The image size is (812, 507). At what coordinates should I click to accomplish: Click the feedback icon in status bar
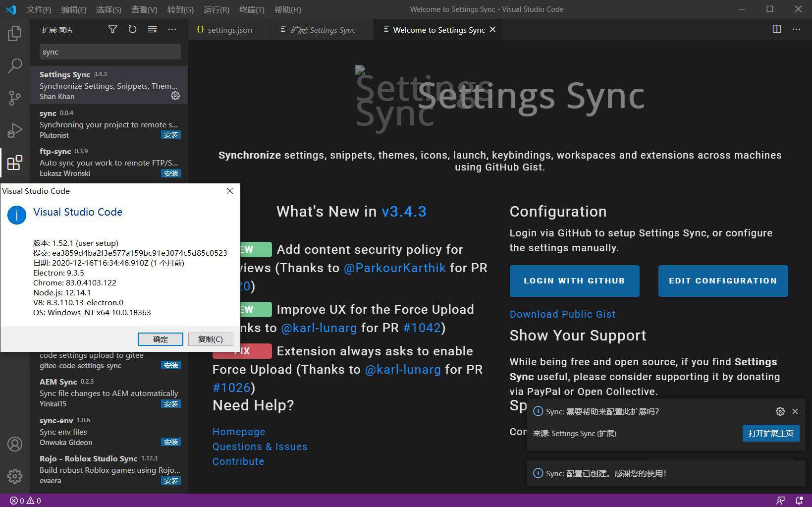pyautogui.click(x=780, y=501)
